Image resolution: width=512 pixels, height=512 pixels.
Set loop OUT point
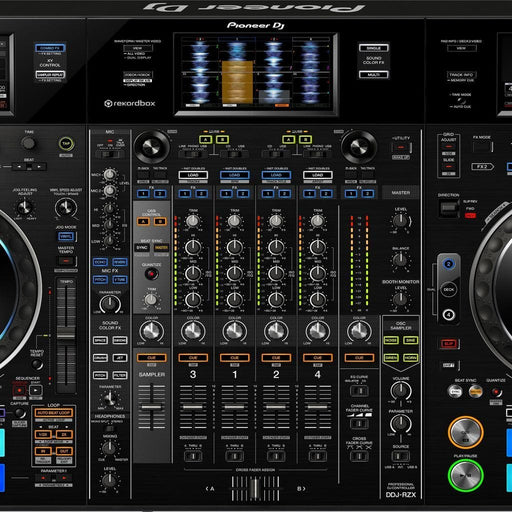[64, 451]
